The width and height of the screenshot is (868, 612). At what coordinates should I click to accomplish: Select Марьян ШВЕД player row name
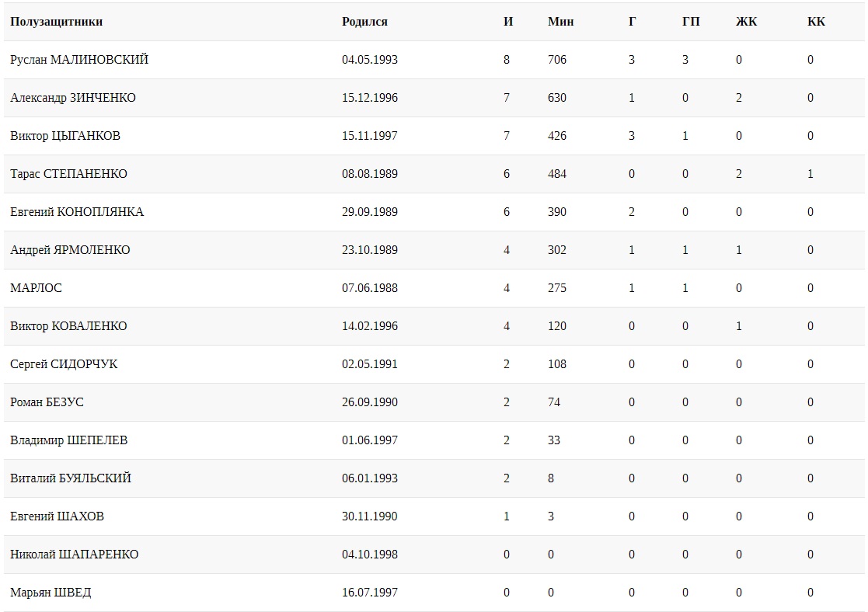coord(51,593)
